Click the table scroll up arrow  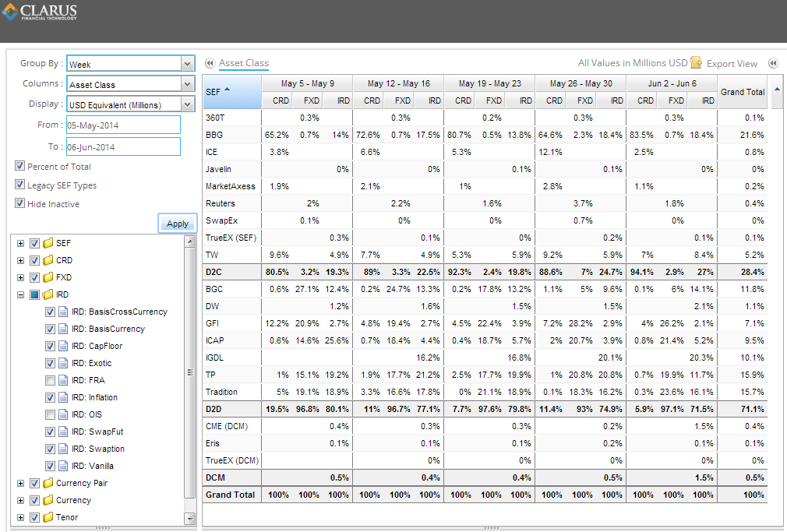[777, 90]
